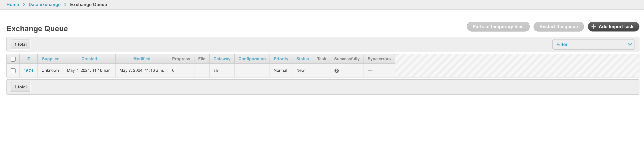Viewport: 644px width, 147px height.
Task: Sort by Supplier column header
Action: pyautogui.click(x=50, y=59)
